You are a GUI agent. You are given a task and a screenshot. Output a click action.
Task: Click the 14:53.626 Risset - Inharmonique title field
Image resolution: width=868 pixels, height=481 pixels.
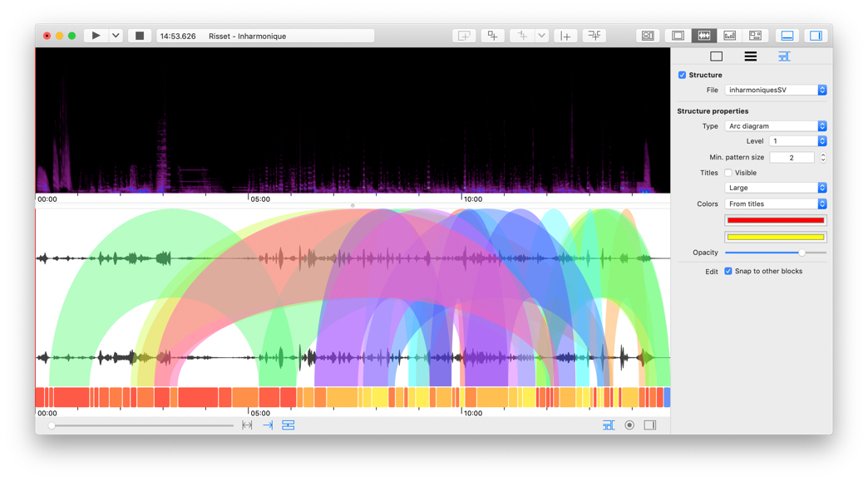tap(265, 36)
